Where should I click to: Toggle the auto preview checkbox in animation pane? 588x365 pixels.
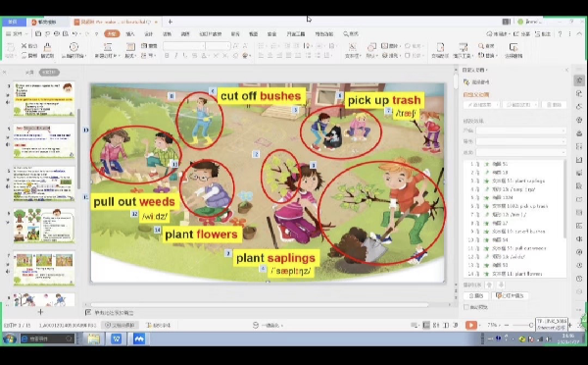click(466, 307)
